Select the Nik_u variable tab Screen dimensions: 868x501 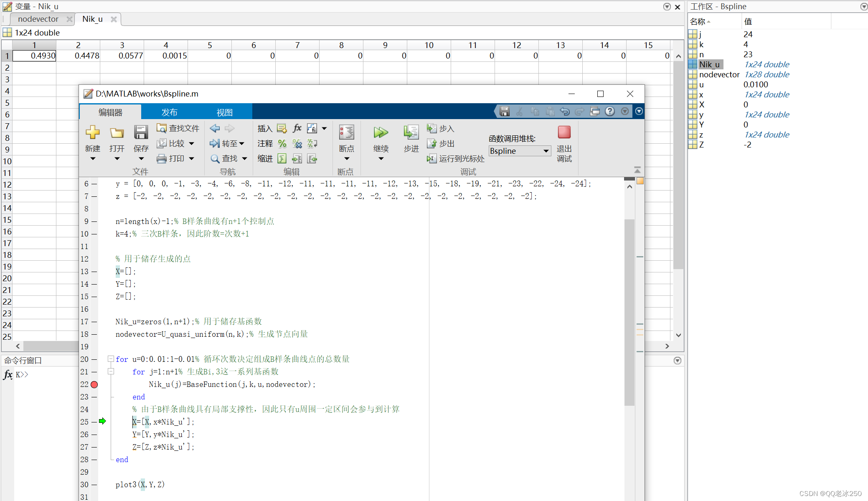tap(92, 19)
